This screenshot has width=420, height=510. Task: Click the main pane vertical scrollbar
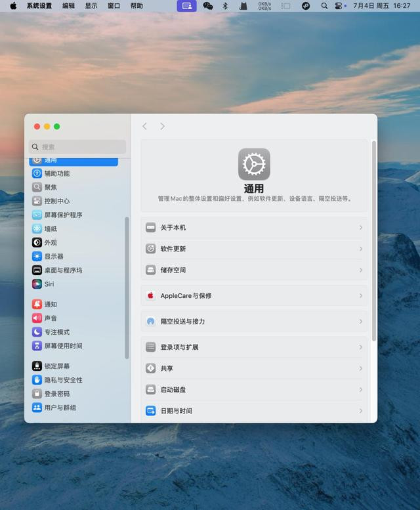374,241
